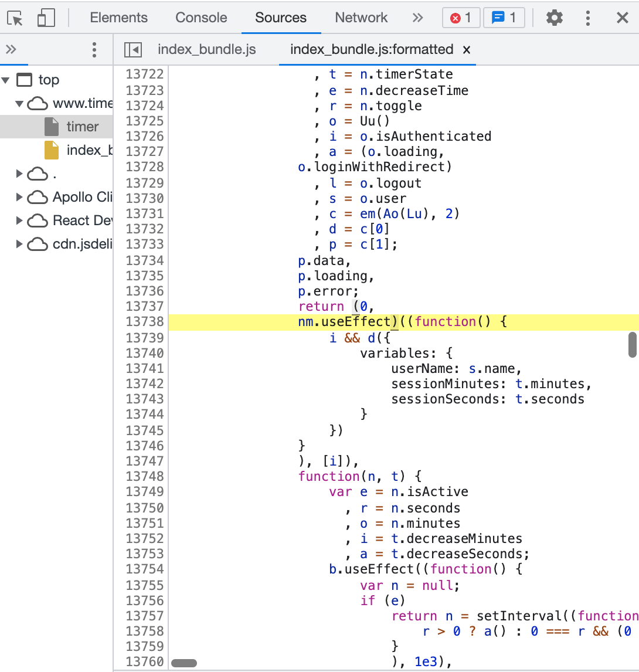
Task: Click 'c = em(Ao(Lu), 2)' code line
Action: 395,214
